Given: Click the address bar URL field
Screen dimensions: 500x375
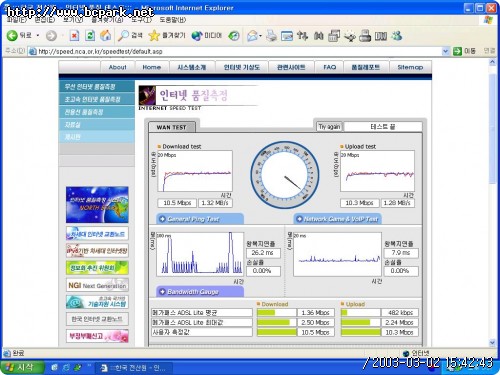Looking at the screenshot, I should (x=238, y=51).
